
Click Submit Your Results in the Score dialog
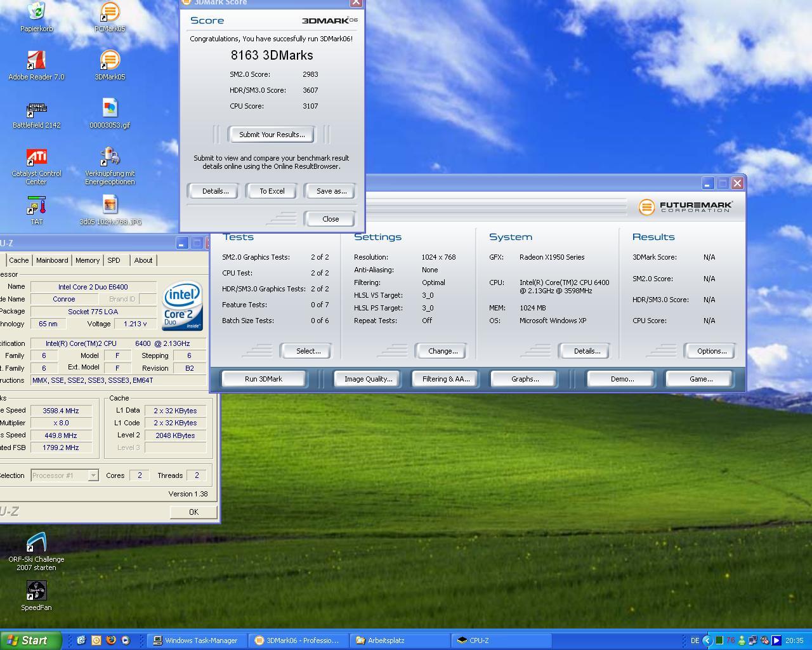click(x=272, y=135)
